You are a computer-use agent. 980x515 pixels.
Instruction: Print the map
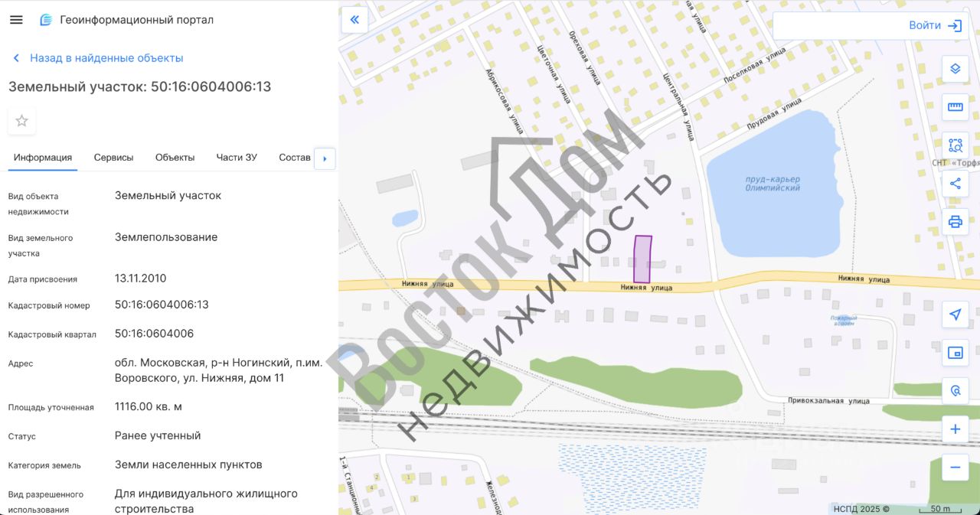click(x=955, y=222)
